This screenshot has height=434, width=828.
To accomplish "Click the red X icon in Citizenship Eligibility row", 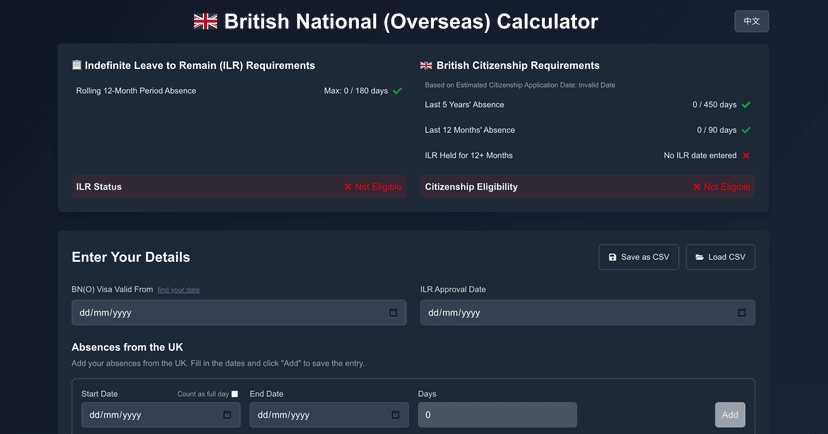I will tap(697, 187).
